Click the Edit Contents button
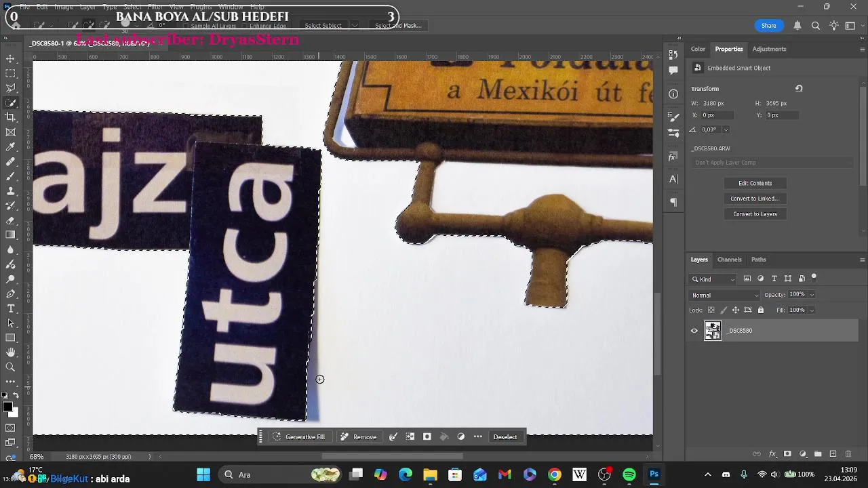The width and height of the screenshot is (868, 488). [755, 183]
